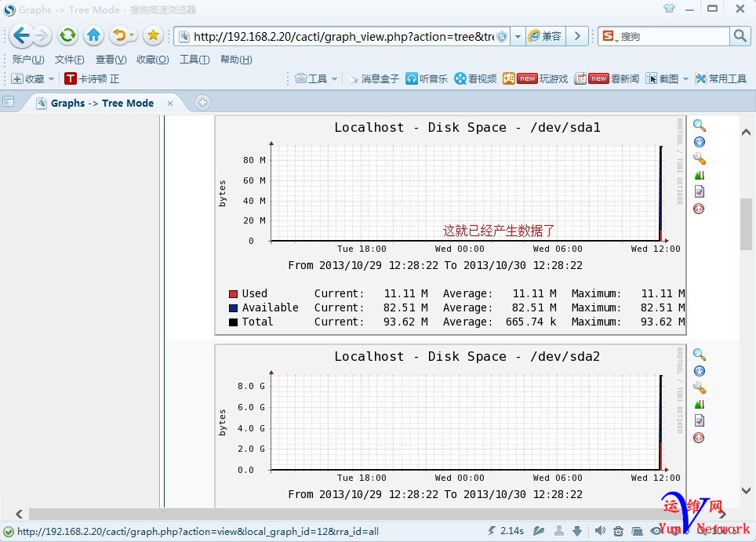This screenshot has width=756, height=542.
Task: Toggle the browser sound mute icon
Action: [600, 531]
